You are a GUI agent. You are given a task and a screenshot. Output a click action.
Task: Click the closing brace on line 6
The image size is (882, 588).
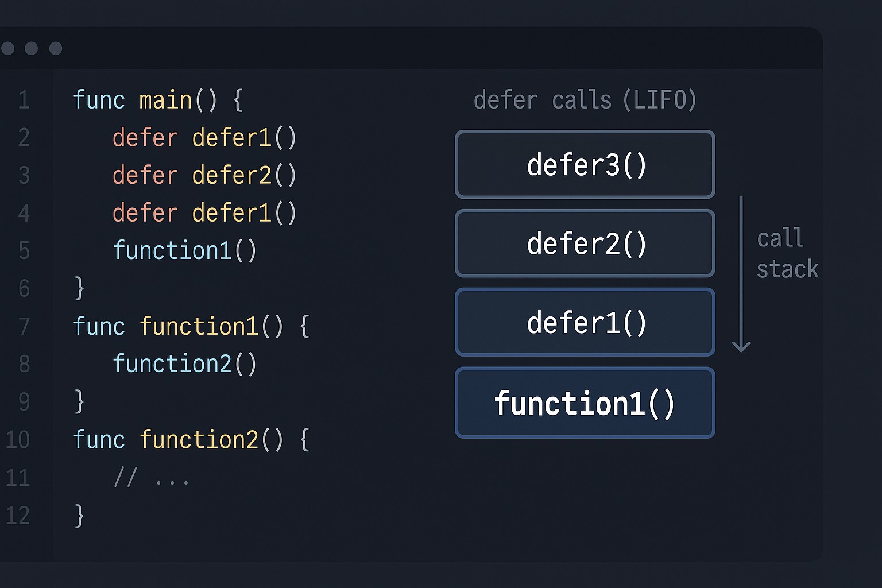79,288
